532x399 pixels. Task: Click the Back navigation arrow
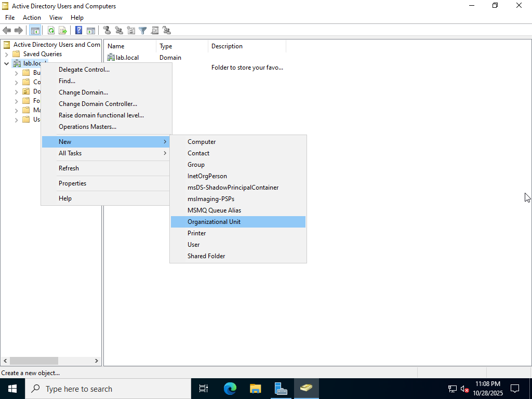point(7,30)
